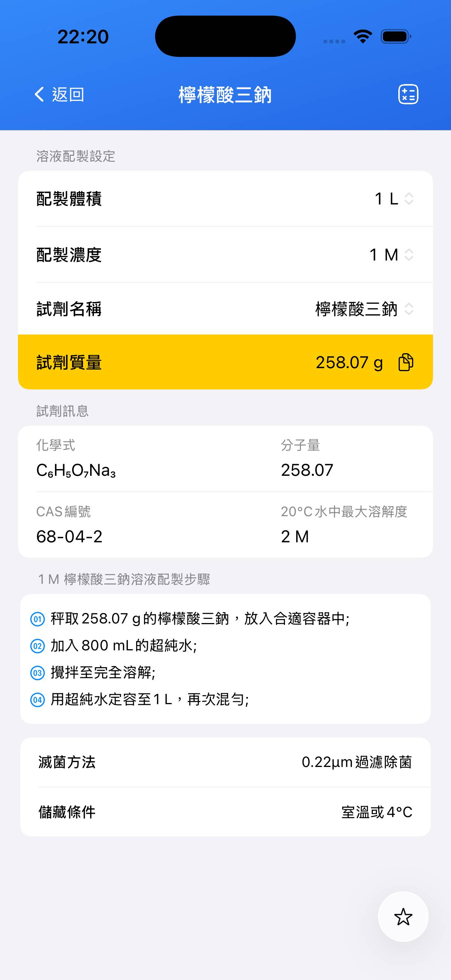Tap the 2 M max solubility value
The width and height of the screenshot is (451, 980).
(x=295, y=536)
